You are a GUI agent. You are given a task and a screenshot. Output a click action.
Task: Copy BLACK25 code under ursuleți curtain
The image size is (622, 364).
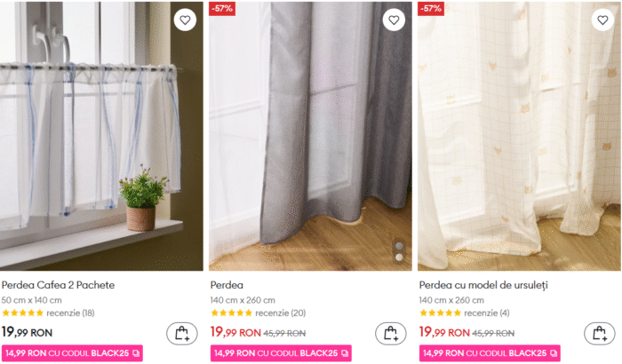(x=554, y=353)
